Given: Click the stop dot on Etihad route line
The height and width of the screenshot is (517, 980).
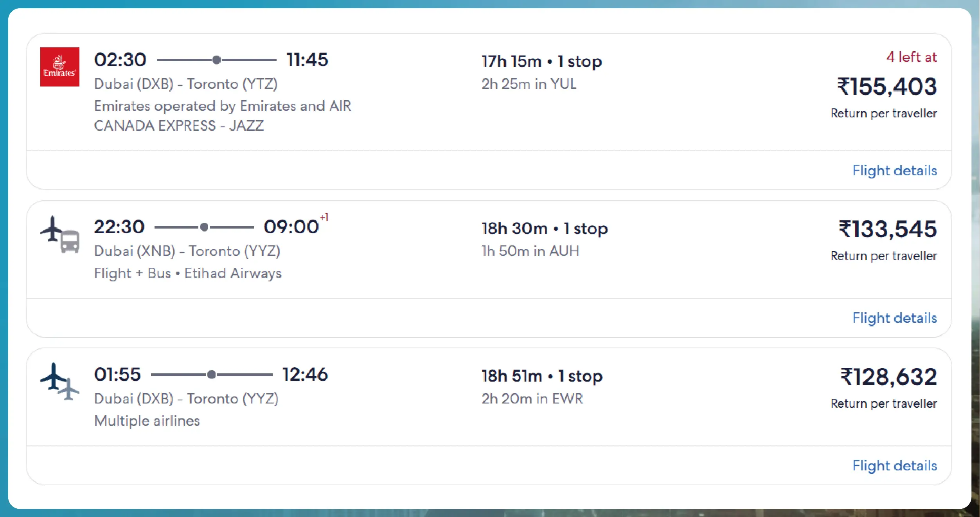Looking at the screenshot, I should 204,227.
